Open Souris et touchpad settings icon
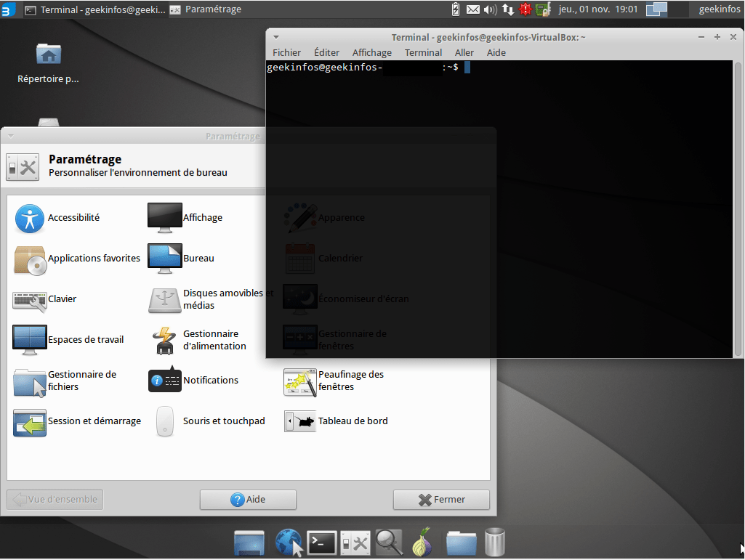 [x=165, y=421]
